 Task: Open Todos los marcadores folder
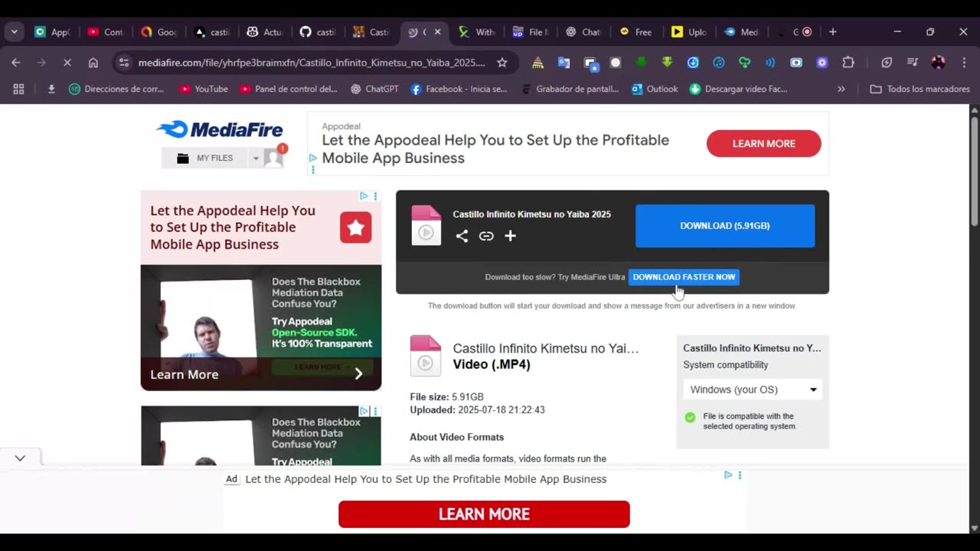click(920, 89)
